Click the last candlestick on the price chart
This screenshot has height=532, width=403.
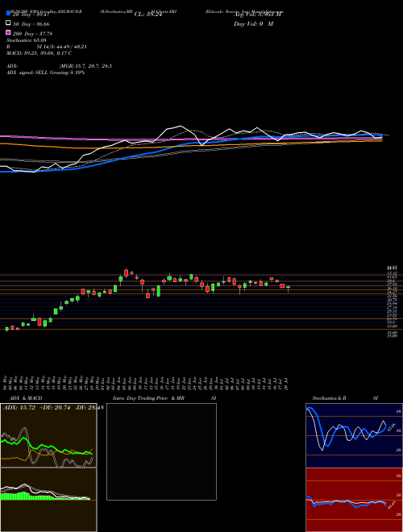pyautogui.click(x=288, y=288)
